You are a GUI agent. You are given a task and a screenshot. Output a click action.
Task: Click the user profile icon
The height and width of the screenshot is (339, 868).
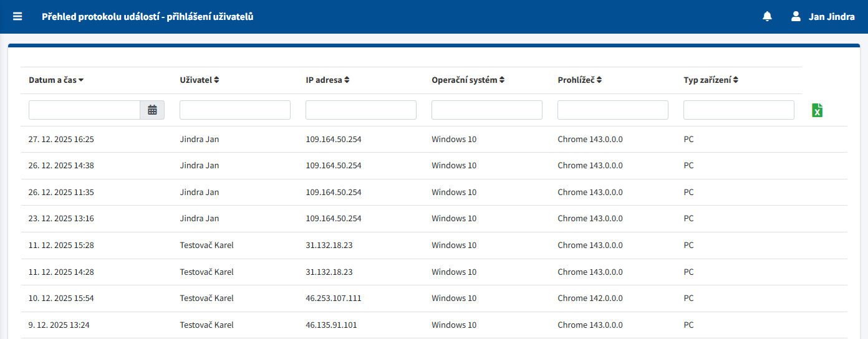796,17
